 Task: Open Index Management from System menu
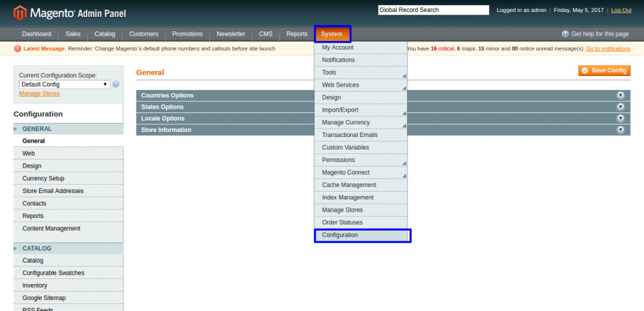pos(361,197)
